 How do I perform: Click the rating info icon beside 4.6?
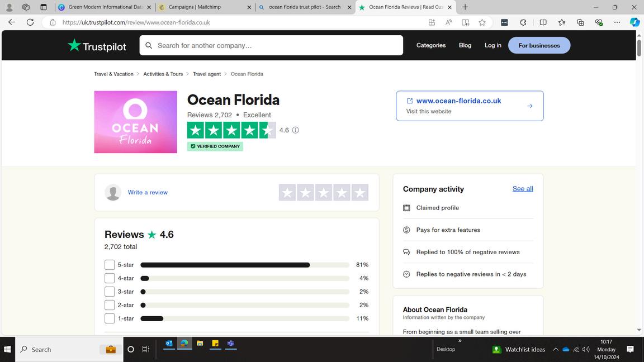[x=295, y=130]
